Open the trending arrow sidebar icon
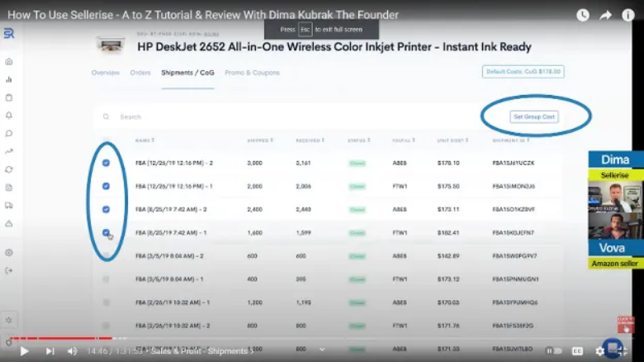644x362 pixels. click(x=9, y=151)
